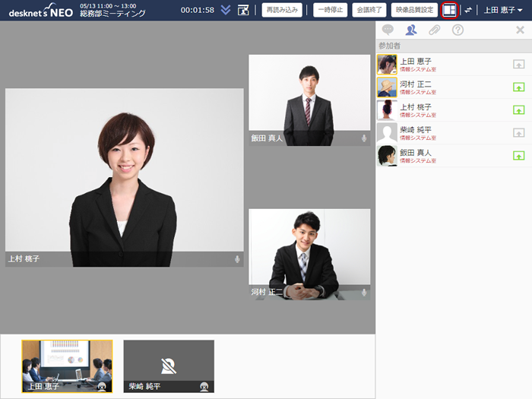Toggle display icon for 飯田 真人 in list
The height and width of the screenshot is (399, 532).
point(519,156)
